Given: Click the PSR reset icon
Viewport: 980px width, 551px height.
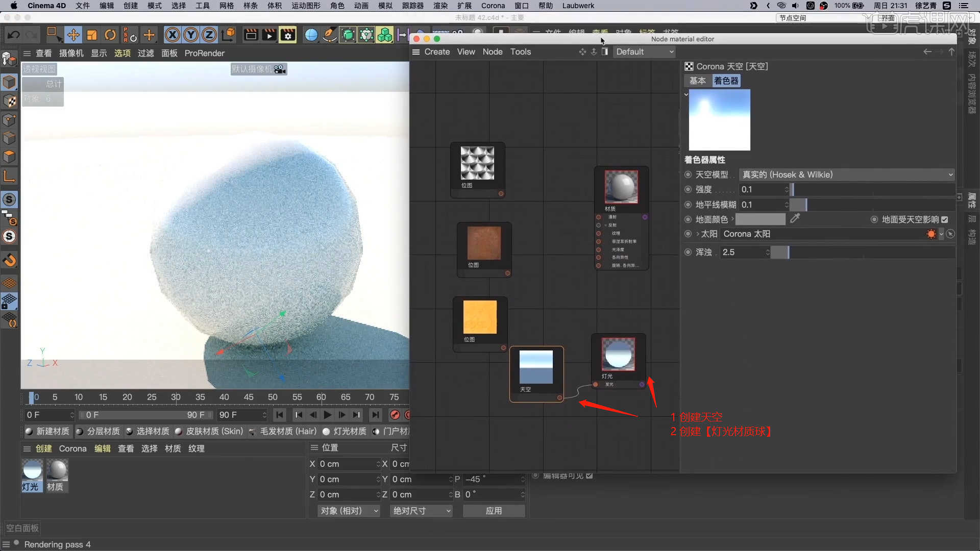Looking at the screenshot, I should point(130,35).
